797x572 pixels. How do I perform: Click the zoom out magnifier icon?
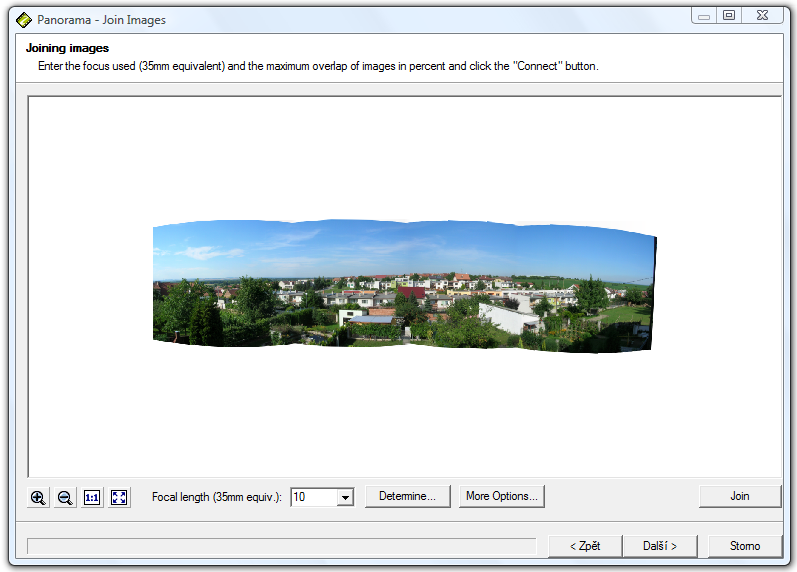[65, 497]
